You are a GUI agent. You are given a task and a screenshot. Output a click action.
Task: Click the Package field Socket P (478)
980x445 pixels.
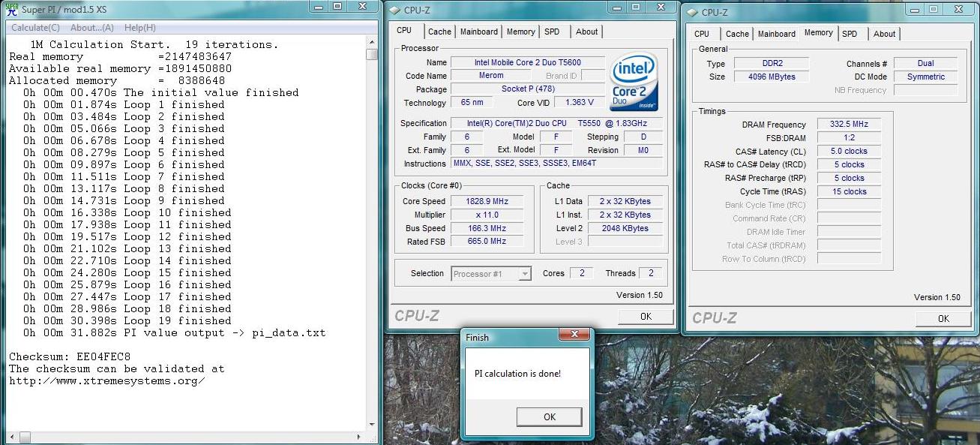528,89
